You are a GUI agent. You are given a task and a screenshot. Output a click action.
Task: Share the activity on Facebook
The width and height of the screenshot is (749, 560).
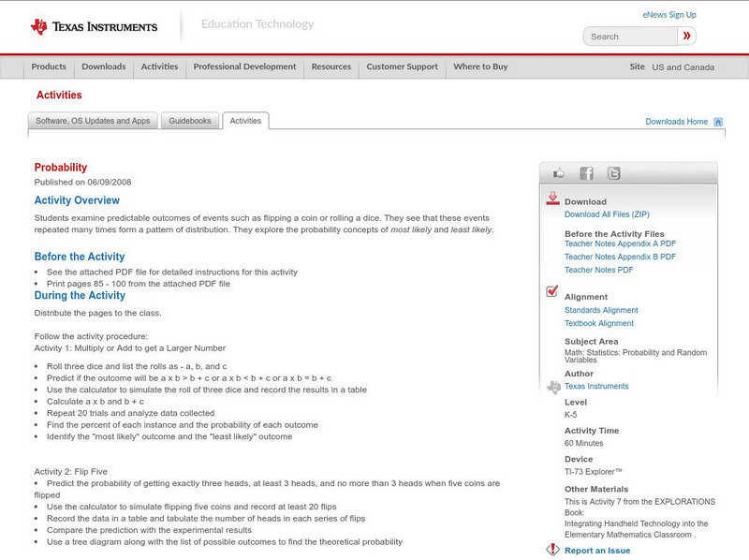tap(587, 173)
